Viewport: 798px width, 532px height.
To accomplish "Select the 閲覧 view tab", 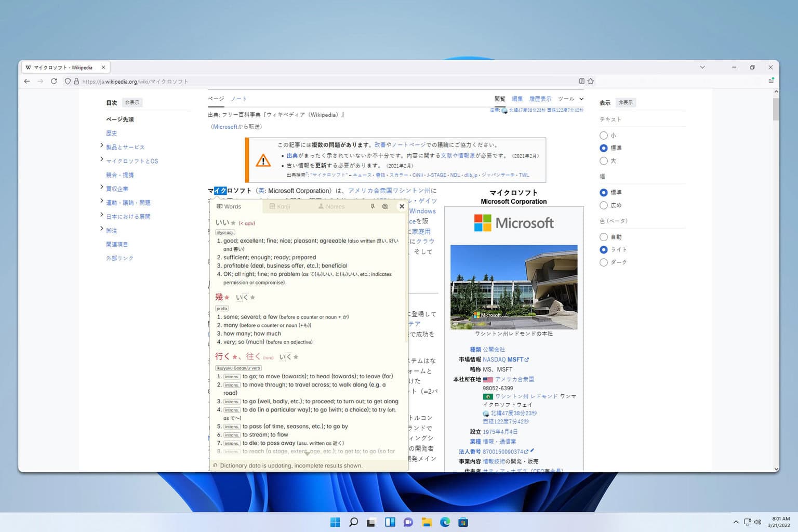I will 500,99.
